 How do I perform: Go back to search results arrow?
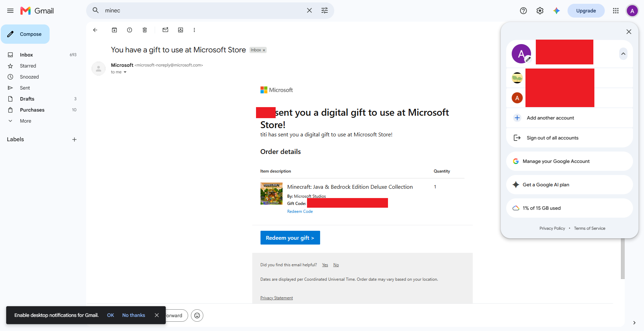[95, 30]
